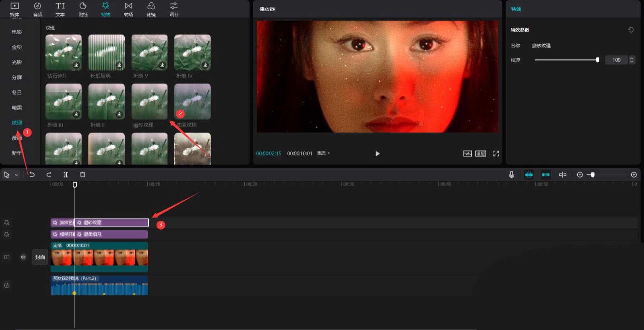
Task: Click the microphone voiceover record icon
Action: click(x=512, y=174)
